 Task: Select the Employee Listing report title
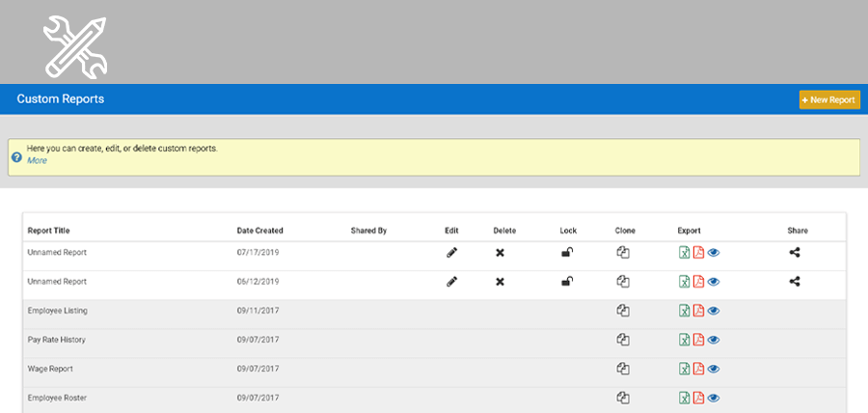point(58,311)
